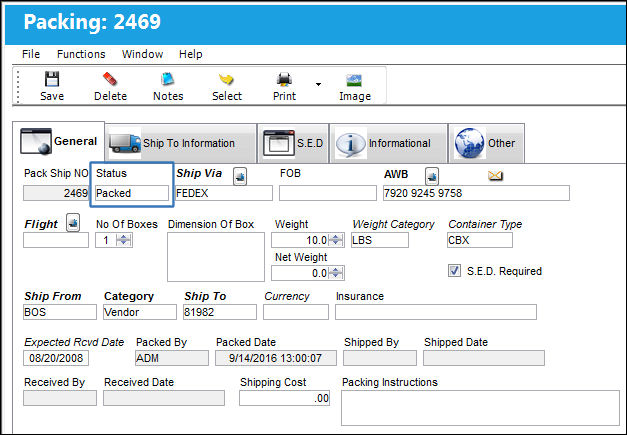
Task: Click the AWB lookup icon
Action: 432,176
